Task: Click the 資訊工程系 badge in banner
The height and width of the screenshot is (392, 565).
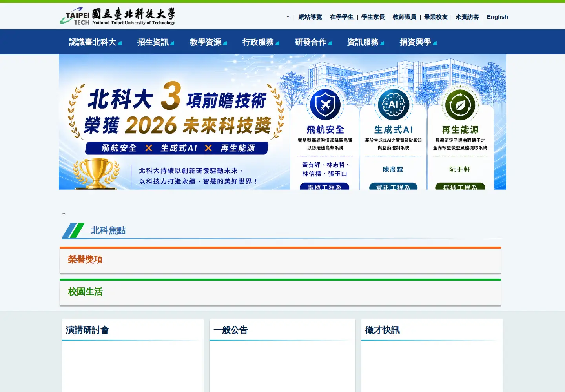Action: tap(393, 187)
